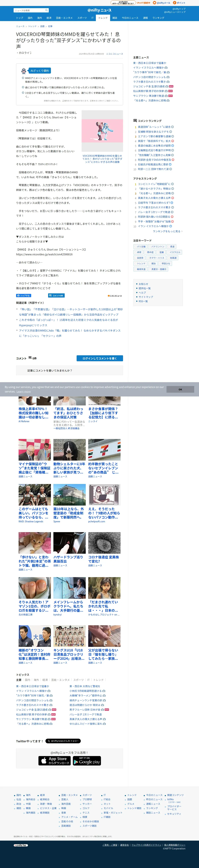Click the ニコニコニュース source link under title
The height and width of the screenshot is (868, 199).
[114, 54]
